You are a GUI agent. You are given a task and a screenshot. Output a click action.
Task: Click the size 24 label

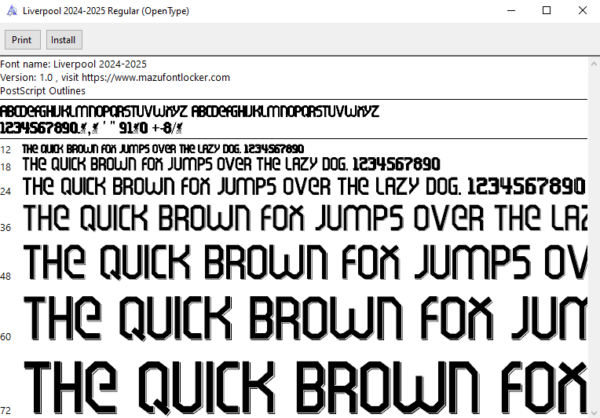[x=6, y=191]
